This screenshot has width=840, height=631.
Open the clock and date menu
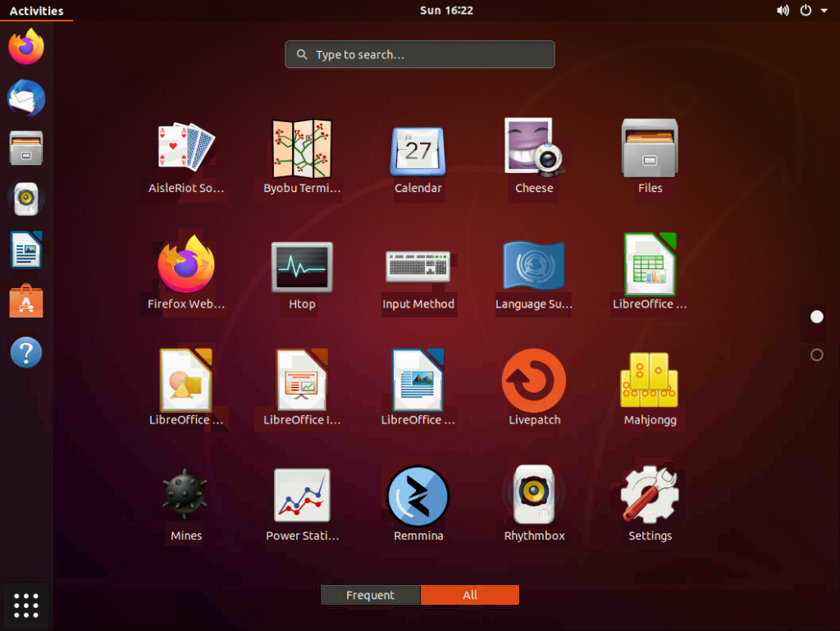pyautogui.click(x=446, y=11)
